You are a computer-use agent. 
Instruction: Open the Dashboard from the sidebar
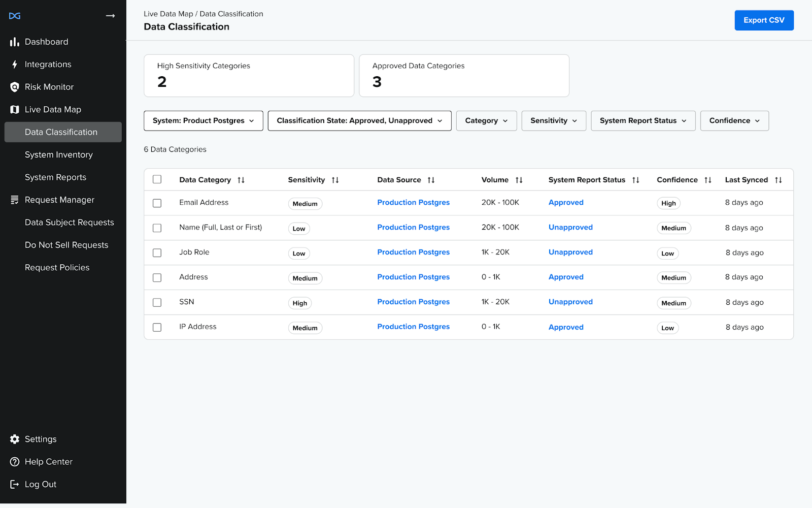(15, 42)
